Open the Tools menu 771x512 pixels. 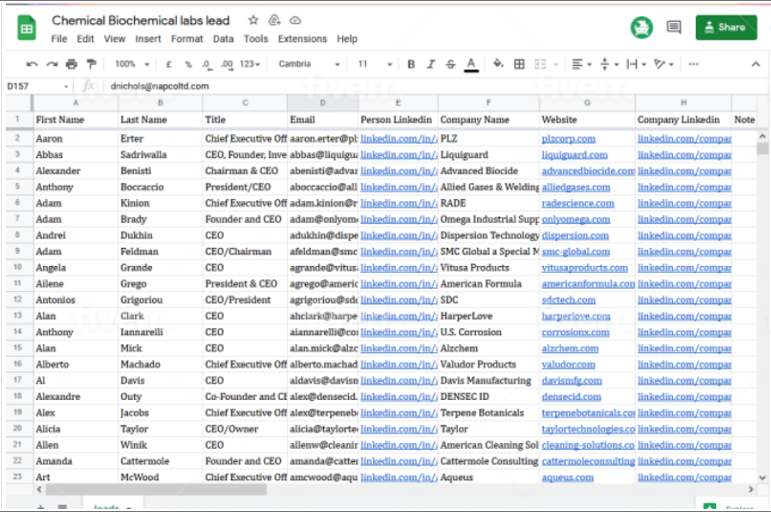(x=256, y=39)
